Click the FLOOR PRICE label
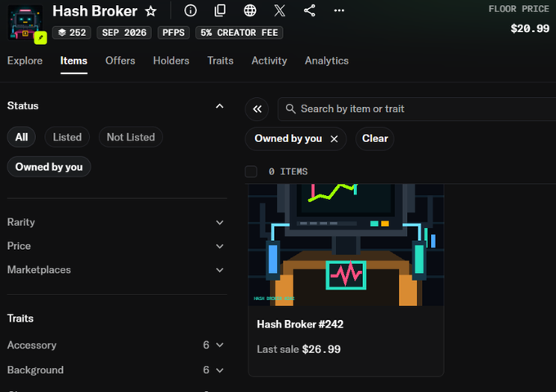Screen dimensions: 556x392 pyautogui.click(x=518, y=9)
